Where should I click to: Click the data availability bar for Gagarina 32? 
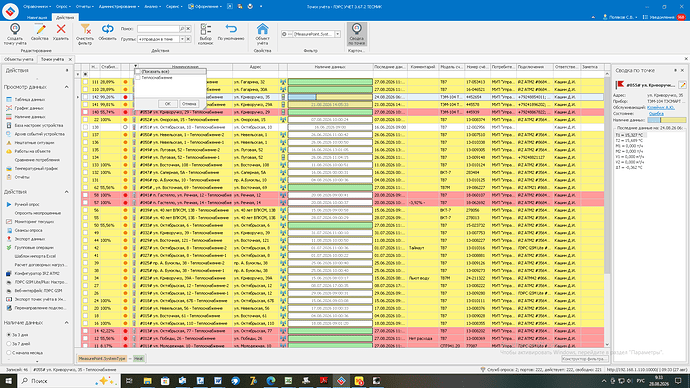point(330,82)
